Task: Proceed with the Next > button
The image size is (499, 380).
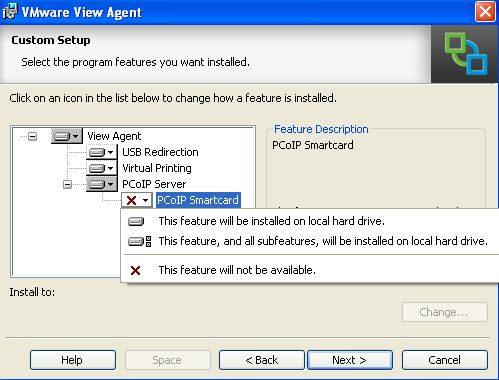Action: pyautogui.click(x=350, y=360)
